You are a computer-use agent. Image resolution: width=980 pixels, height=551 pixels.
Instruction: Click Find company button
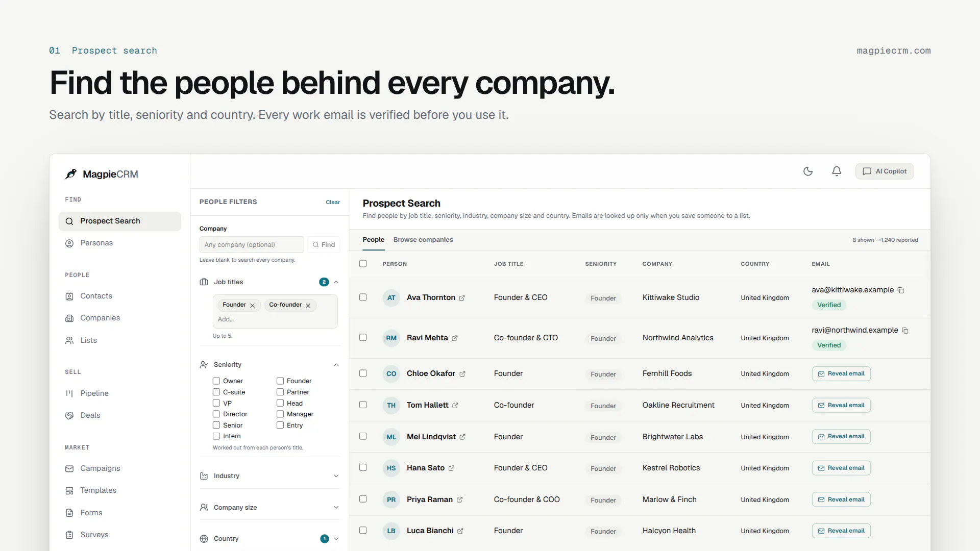click(324, 245)
